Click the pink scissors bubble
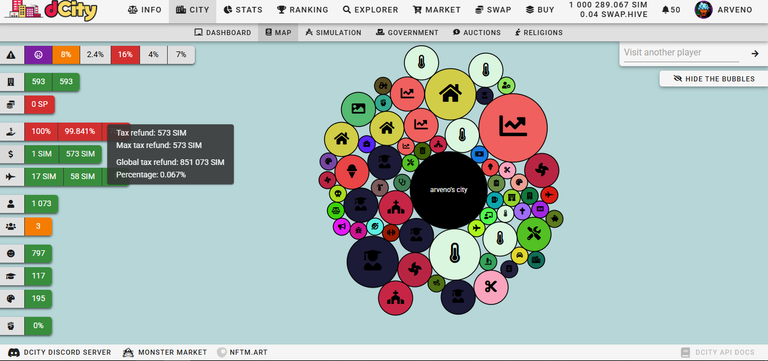This screenshot has height=361, width=768. 491,287
